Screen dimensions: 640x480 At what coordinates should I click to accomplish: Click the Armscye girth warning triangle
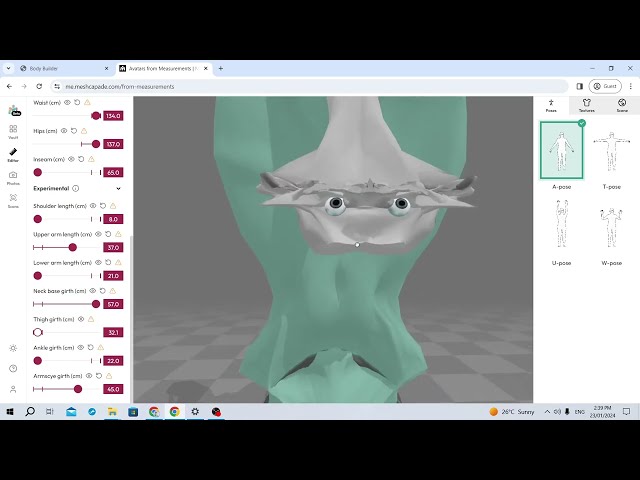tap(109, 376)
